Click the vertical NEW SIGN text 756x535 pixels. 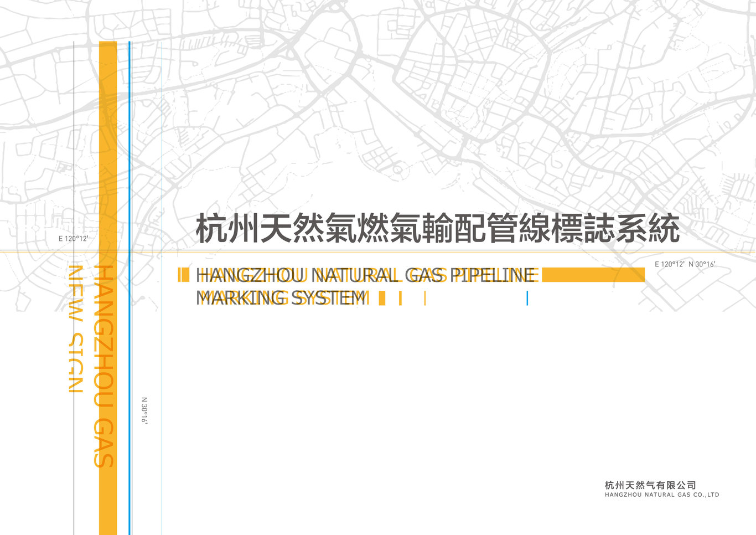[x=75, y=329]
